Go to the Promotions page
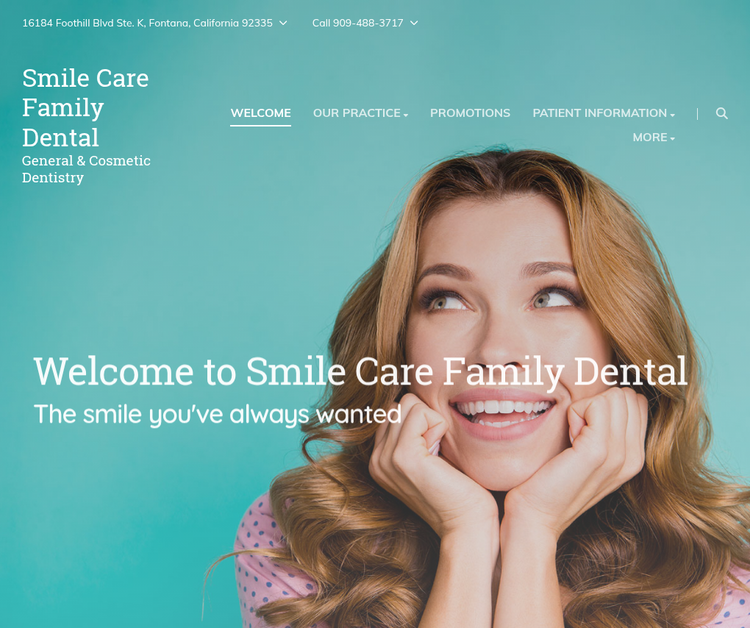The height and width of the screenshot is (628, 750). (x=470, y=113)
